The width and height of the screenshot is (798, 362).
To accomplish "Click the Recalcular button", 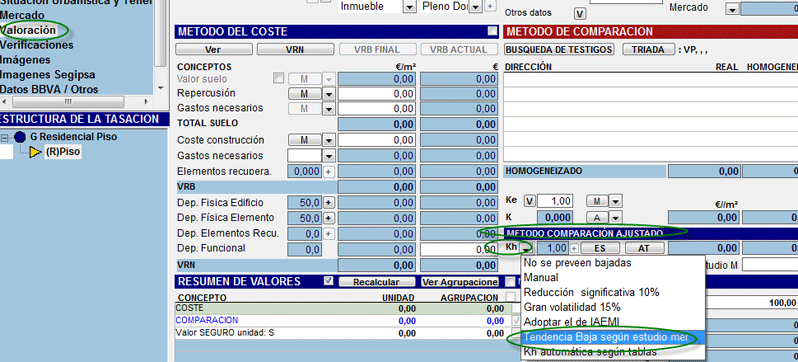I will click(377, 282).
